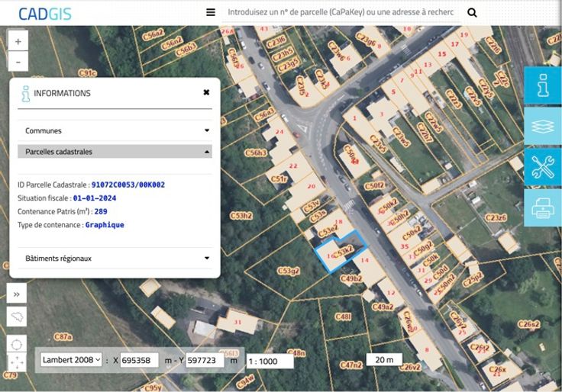Open the information tool on right sidebar
562x392 pixels.
543,86
